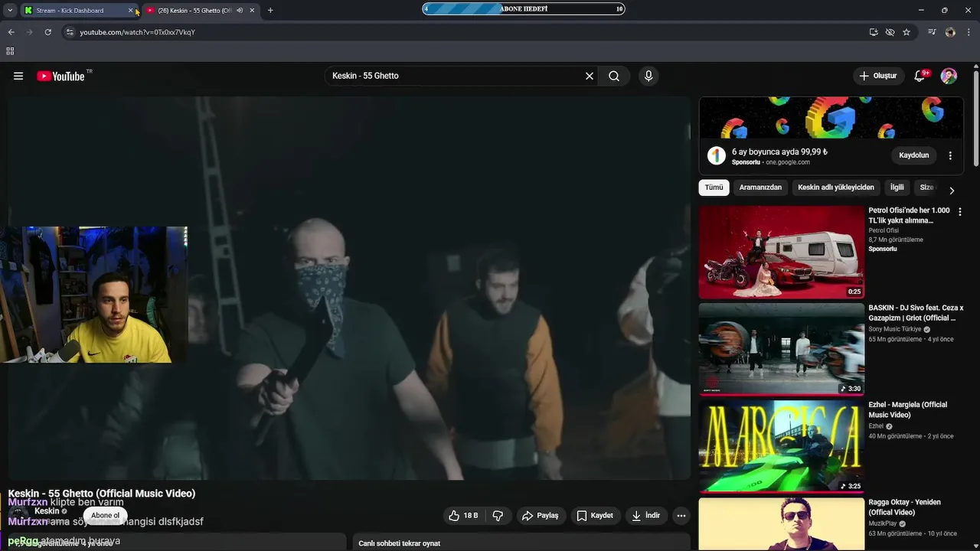Add a new tab with plus
Screen dimensions: 980x551
[270, 11]
